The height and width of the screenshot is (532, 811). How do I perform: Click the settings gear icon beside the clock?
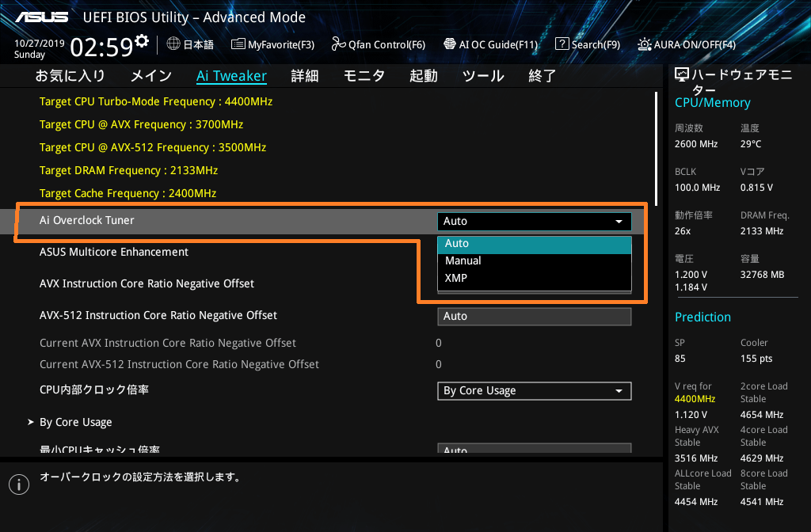pyautogui.click(x=142, y=40)
